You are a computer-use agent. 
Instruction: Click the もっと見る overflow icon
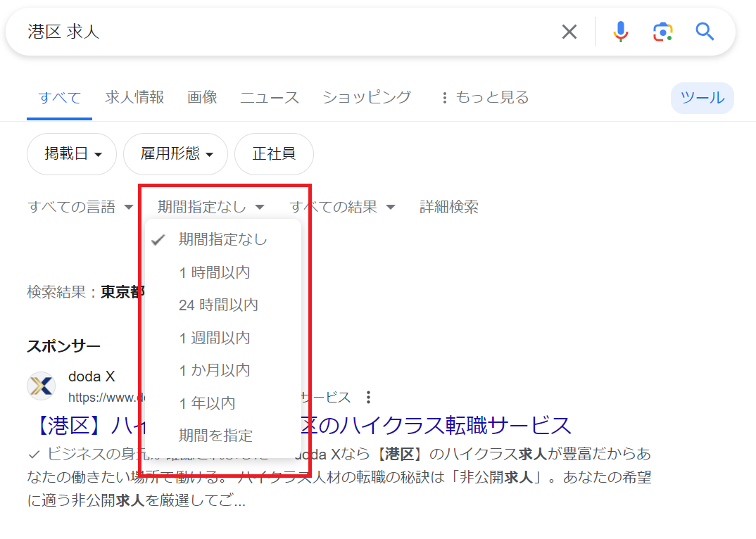446,97
